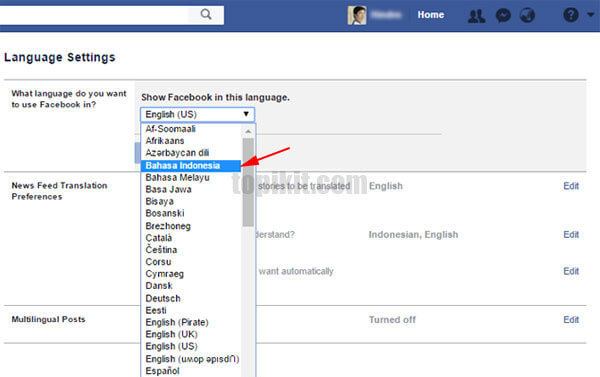This screenshot has width=600, height=377.
Task: Open the profile picture thumbnail
Action: click(x=357, y=15)
